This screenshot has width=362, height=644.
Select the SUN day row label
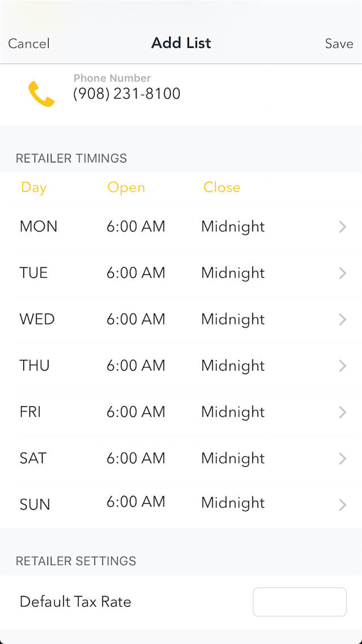[35, 504]
